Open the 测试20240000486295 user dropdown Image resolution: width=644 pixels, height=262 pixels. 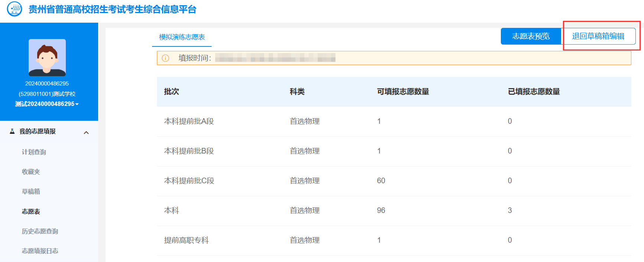tap(47, 104)
